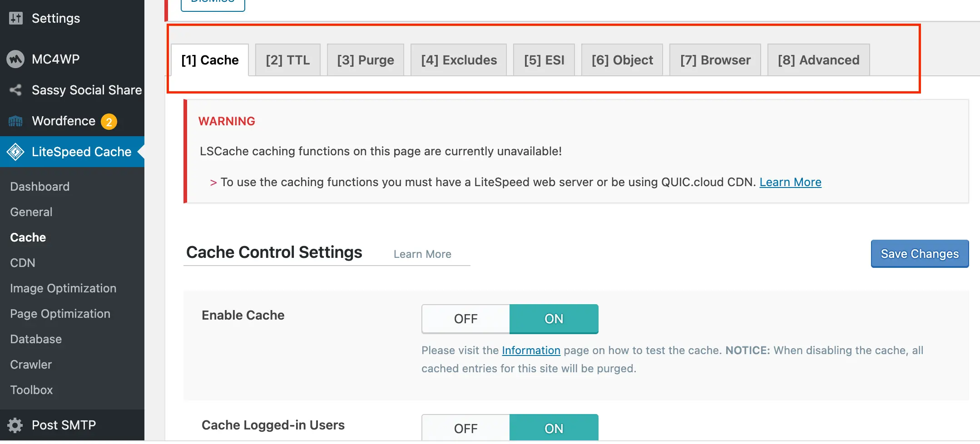Open the CDN submenu item
Image resolution: width=980 pixels, height=444 pixels.
point(23,263)
